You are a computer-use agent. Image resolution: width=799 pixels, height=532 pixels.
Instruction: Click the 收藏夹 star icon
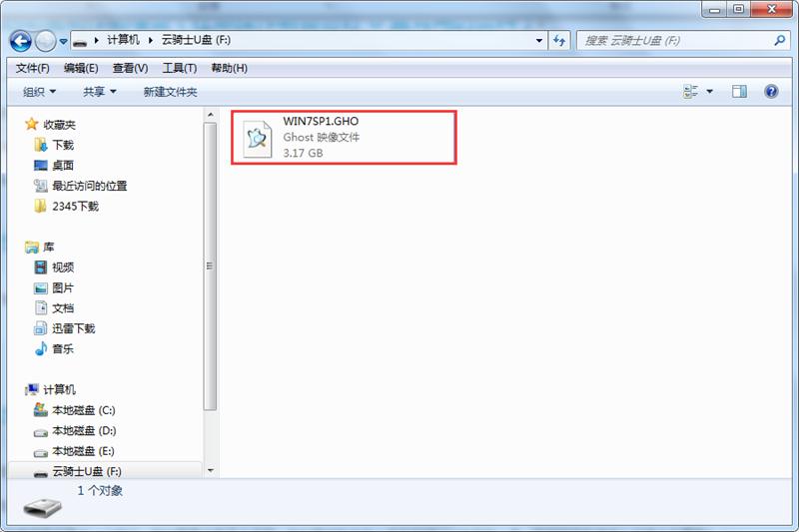[32, 124]
